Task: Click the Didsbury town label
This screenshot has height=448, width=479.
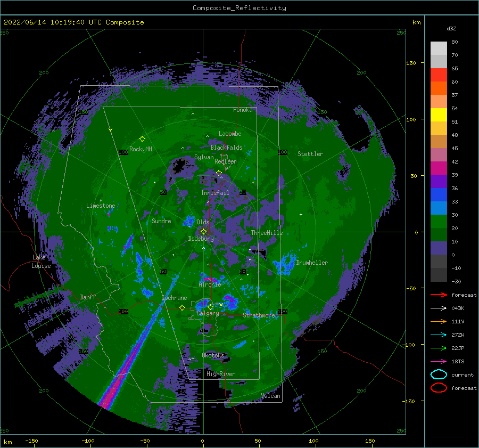Action: pos(201,239)
